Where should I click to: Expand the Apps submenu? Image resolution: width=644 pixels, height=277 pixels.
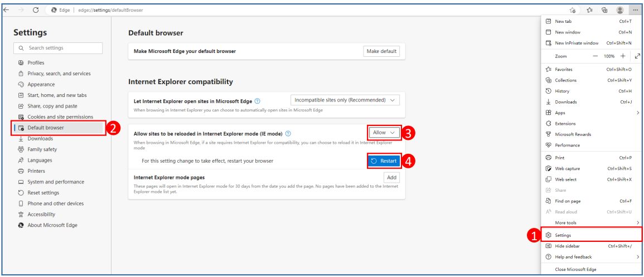(x=590, y=113)
